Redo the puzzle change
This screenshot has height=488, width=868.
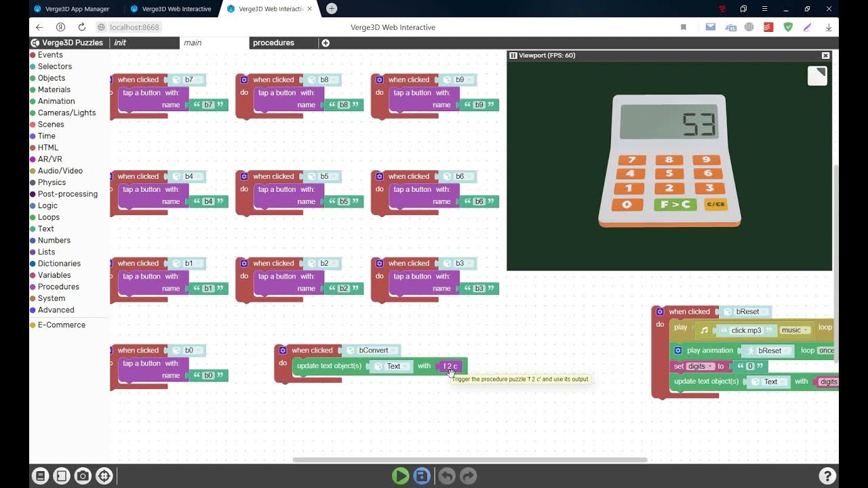pyautogui.click(x=468, y=476)
